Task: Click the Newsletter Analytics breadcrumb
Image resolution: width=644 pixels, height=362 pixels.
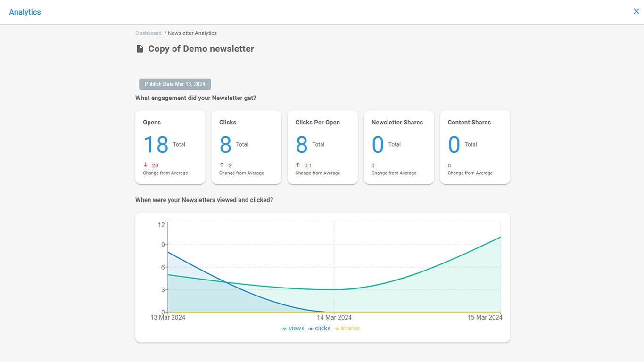Action: (192, 33)
